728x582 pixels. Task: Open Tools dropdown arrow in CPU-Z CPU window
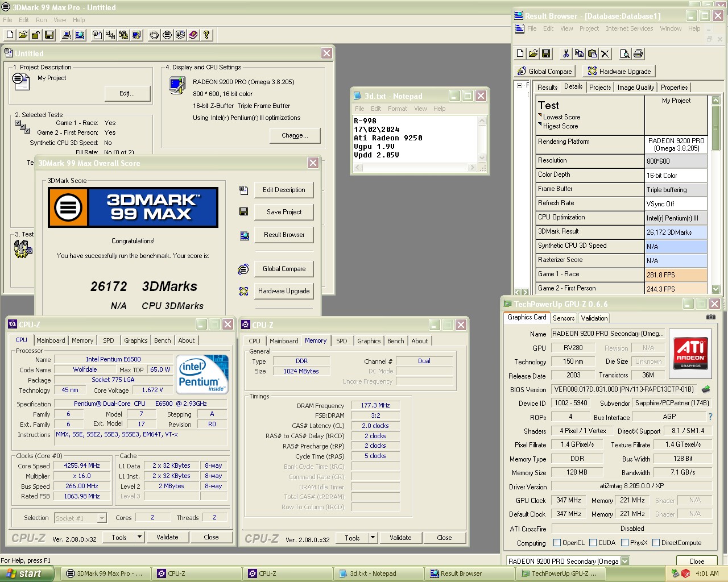coord(139,537)
